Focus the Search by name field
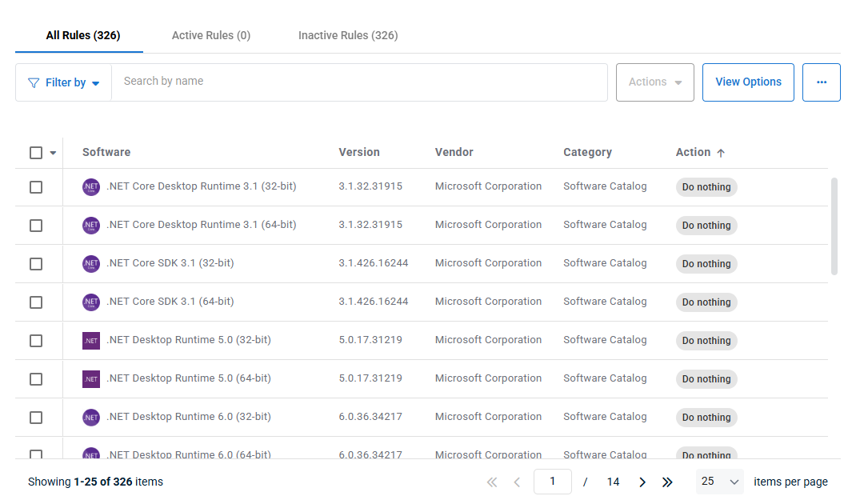 tap(359, 82)
